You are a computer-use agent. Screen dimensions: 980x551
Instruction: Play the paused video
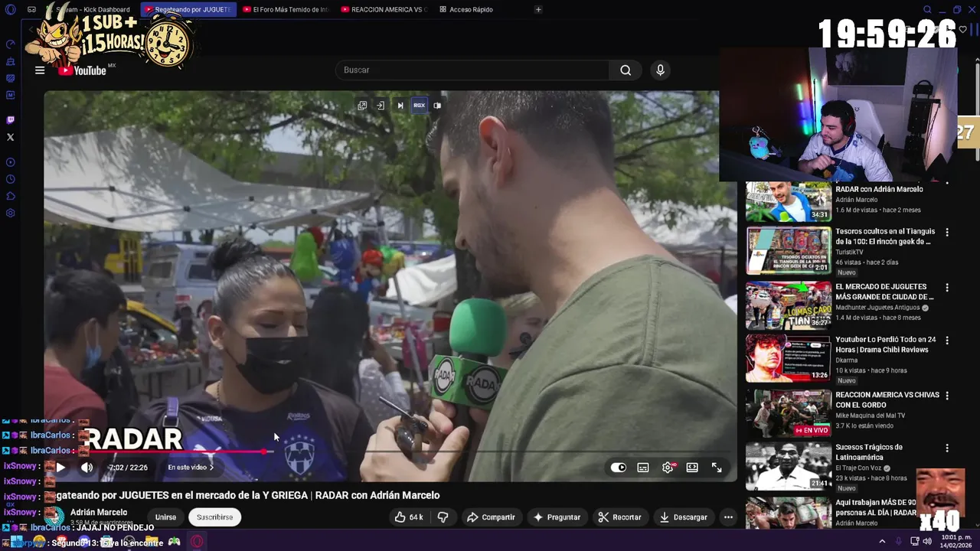tap(60, 468)
